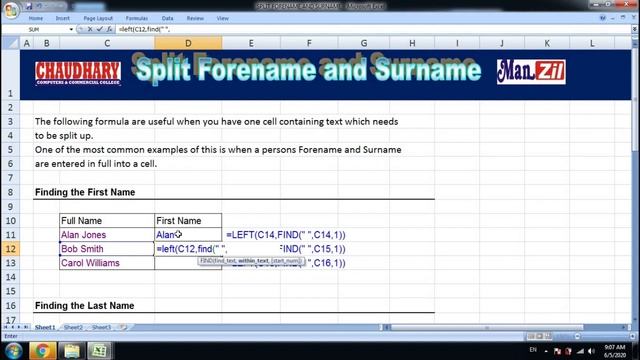Open the Formulas ribbon tab
Viewport: 640px width, 360px height.
(137, 18)
